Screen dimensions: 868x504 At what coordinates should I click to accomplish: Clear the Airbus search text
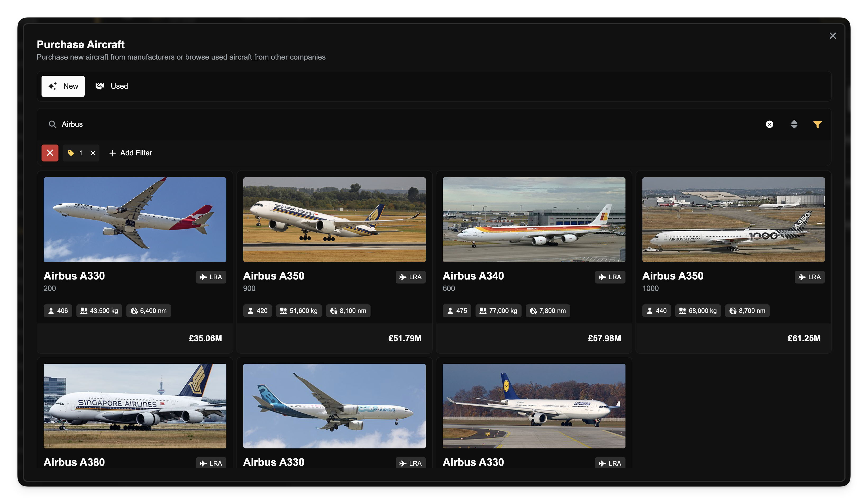coord(769,124)
